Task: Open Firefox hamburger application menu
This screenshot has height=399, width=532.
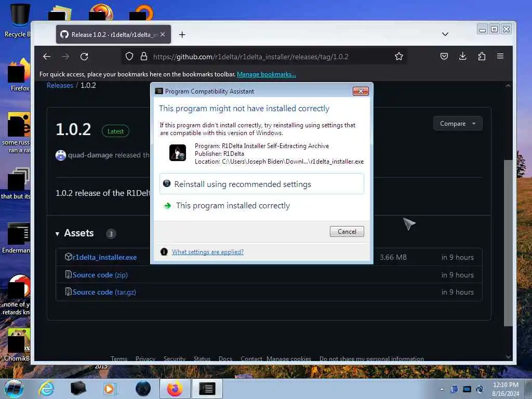Action: [x=500, y=56]
